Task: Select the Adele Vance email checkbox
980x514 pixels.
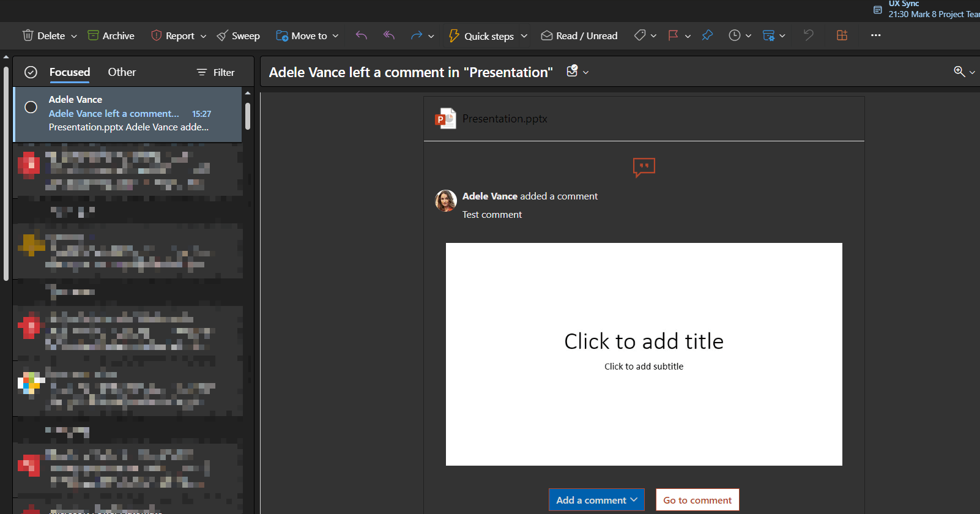Action: [x=31, y=107]
